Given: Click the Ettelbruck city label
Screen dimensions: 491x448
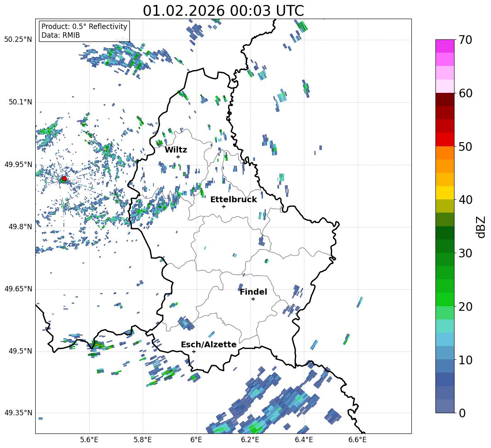Looking at the screenshot, I should pos(233,200).
